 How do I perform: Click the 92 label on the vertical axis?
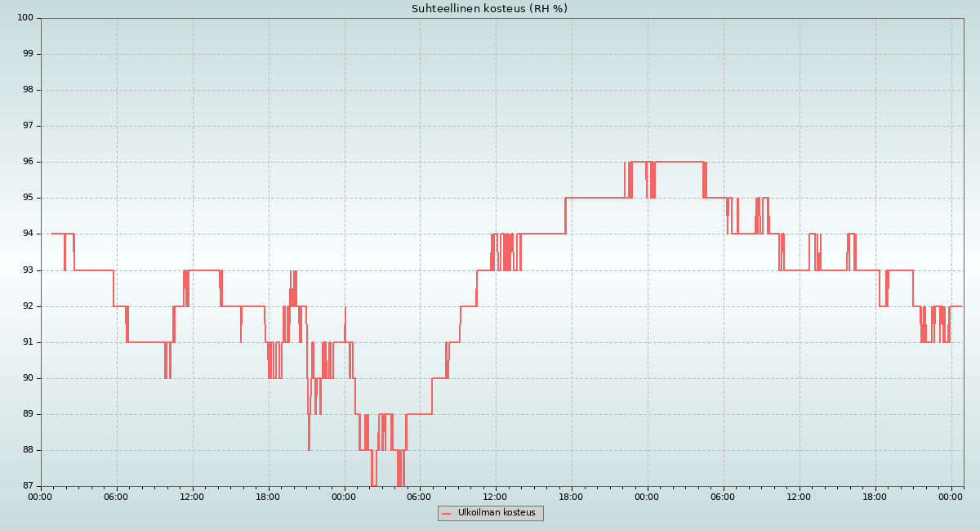coord(28,306)
